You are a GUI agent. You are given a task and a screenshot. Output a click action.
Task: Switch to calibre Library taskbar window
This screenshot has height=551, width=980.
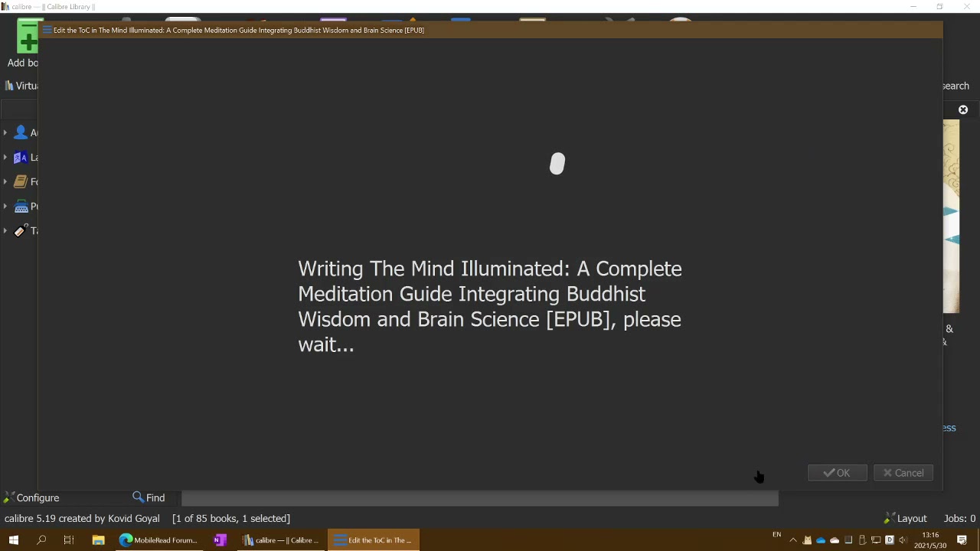(x=281, y=540)
